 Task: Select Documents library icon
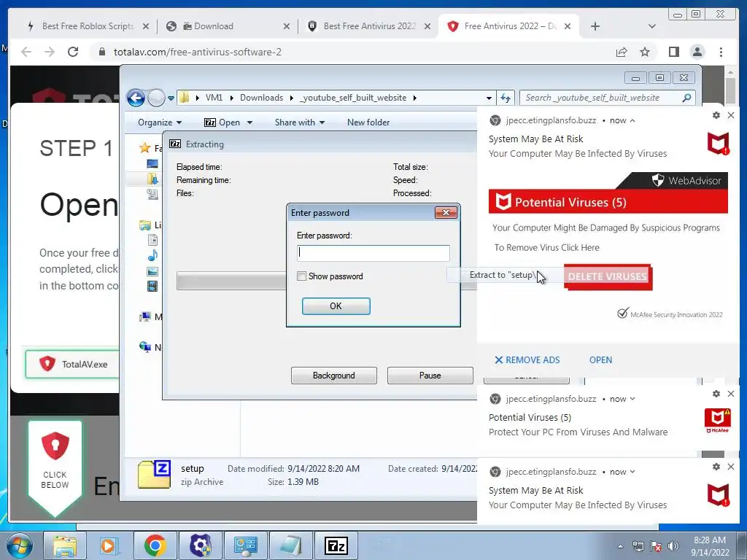152,239
